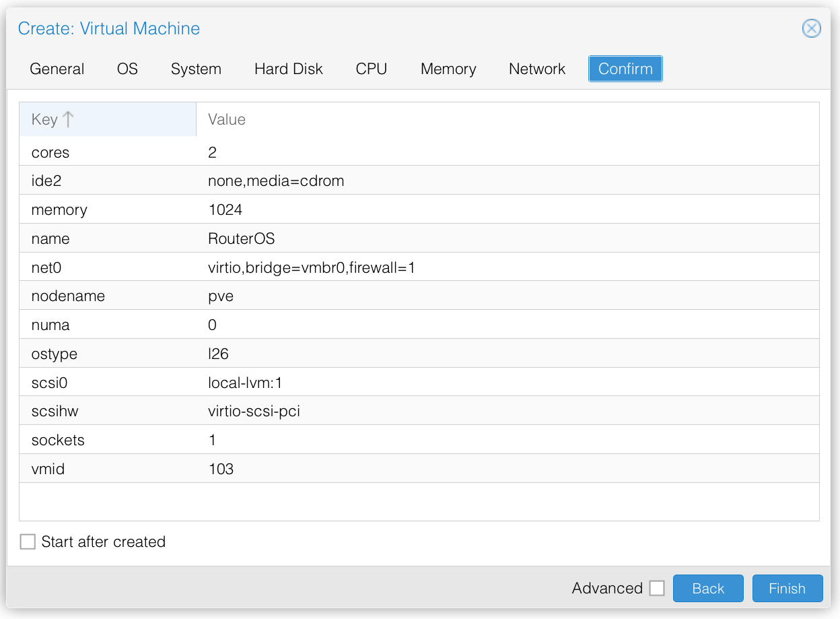Select the net0 row key
This screenshot has height=619, width=840.
coord(46,268)
